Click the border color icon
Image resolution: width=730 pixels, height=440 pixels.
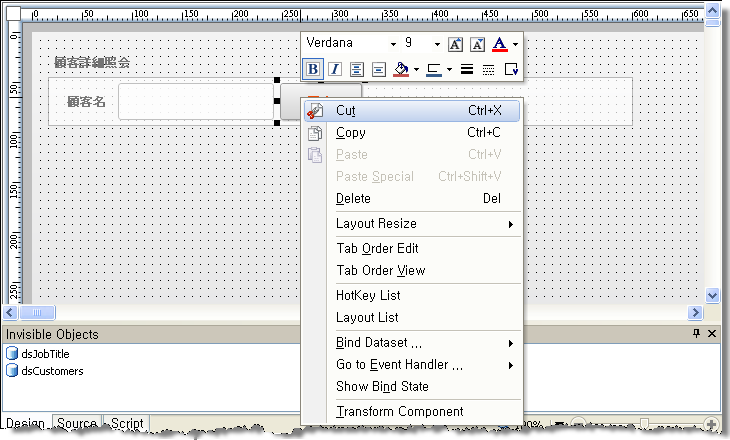click(433, 69)
